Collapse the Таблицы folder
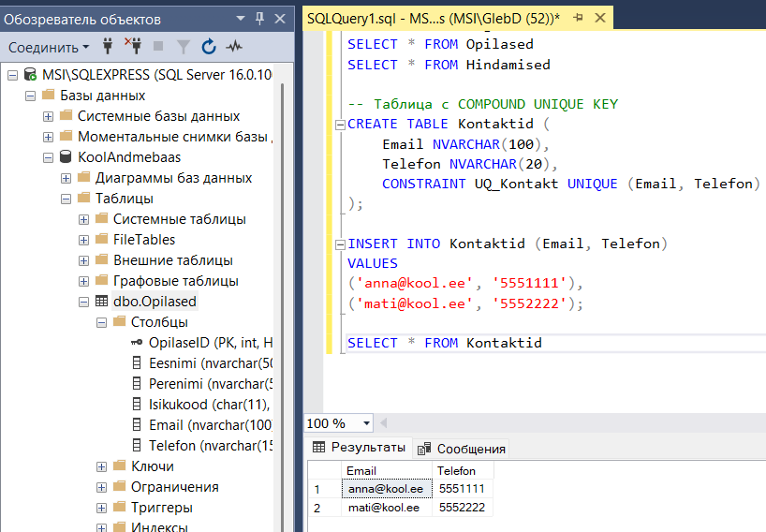 coord(66,199)
